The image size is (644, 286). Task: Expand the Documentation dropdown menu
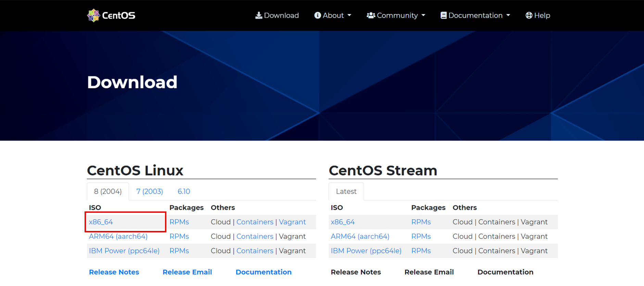click(475, 15)
